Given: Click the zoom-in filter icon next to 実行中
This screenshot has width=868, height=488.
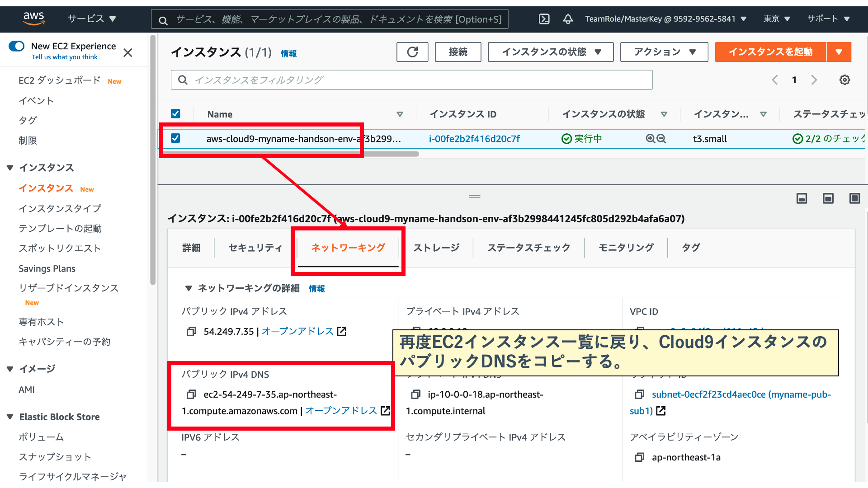Looking at the screenshot, I should [x=650, y=139].
